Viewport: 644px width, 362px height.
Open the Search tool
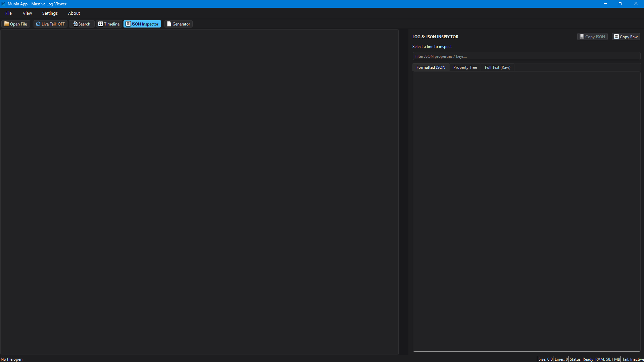[x=82, y=24]
